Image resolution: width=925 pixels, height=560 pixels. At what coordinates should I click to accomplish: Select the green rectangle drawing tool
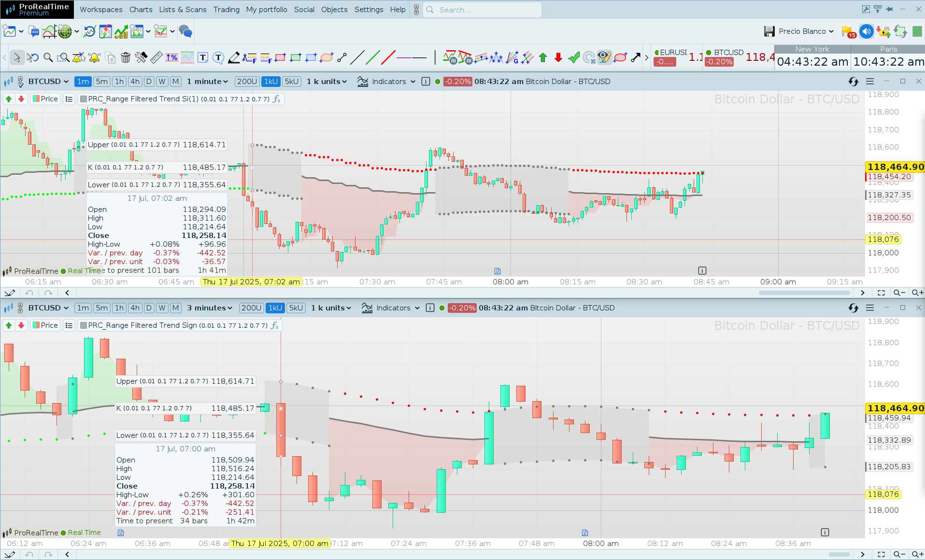pyautogui.click(x=296, y=58)
